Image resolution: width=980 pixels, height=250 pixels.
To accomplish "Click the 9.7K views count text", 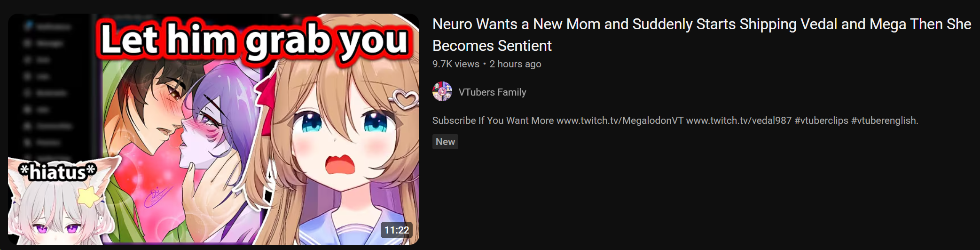I will (456, 64).
